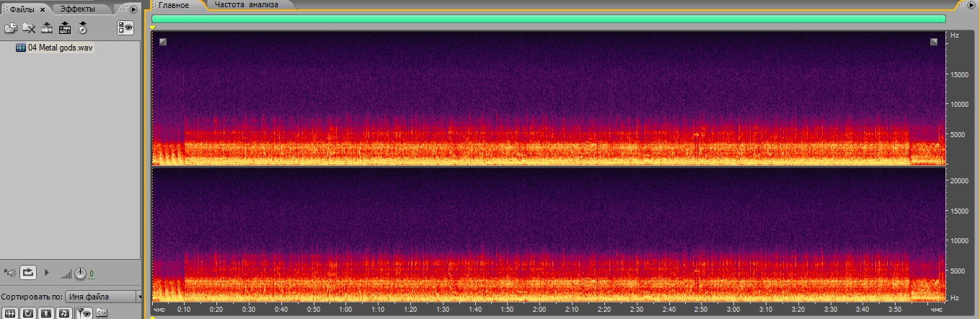The width and height of the screenshot is (980, 319).
Task: Click 3:00 on the time ruler
Action: coord(733,309)
